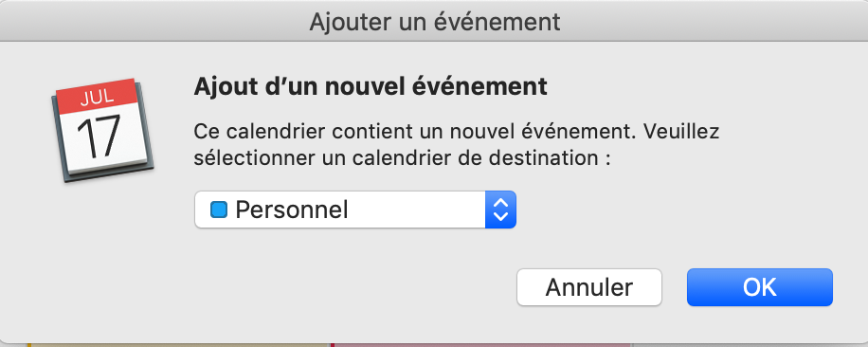Click the pink event strip behind dialog
868x347 pixels.
482,345
